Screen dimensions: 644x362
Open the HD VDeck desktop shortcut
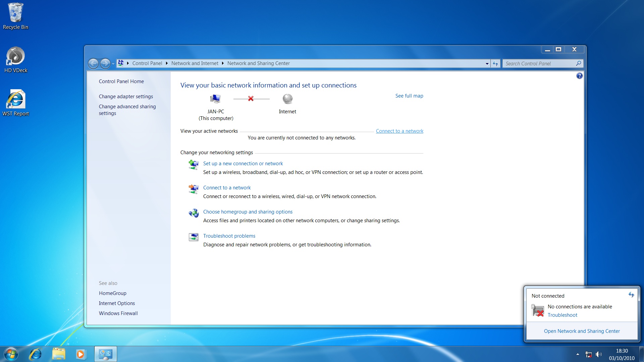pyautogui.click(x=15, y=60)
